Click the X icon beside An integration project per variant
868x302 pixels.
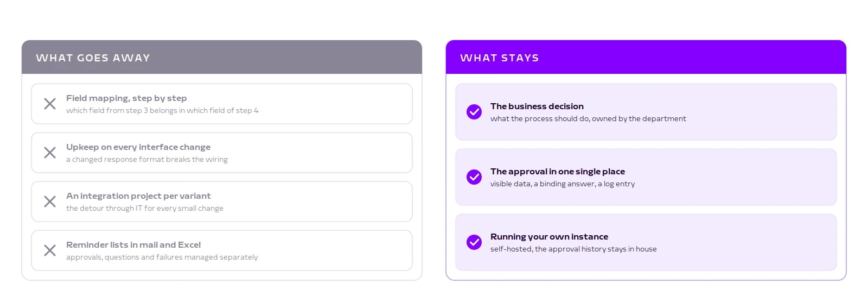[x=50, y=202]
